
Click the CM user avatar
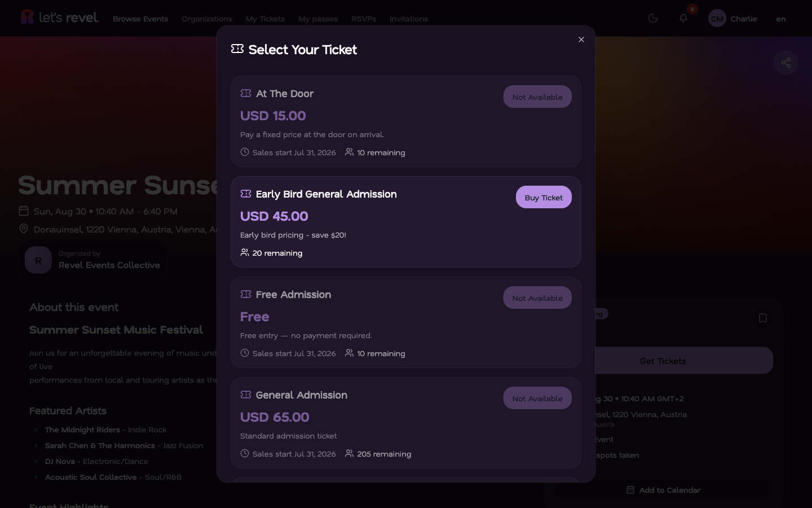click(717, 19)
